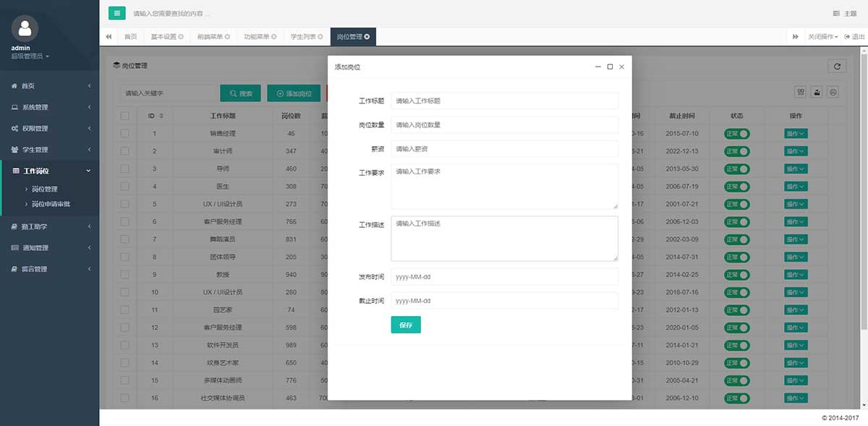Open the 关闭操作 dropdown
The image size is (868, 426).
tap(822, 36)
